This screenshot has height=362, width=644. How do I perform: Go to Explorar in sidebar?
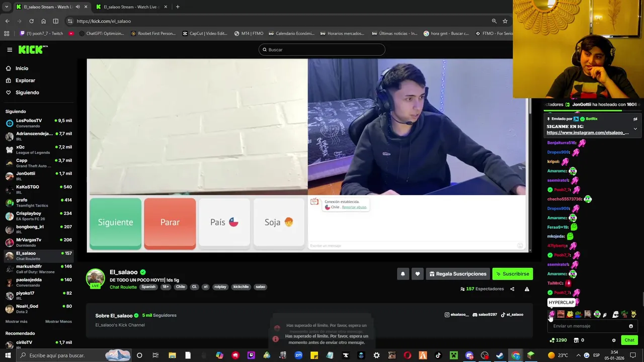(x=25, y=80)
